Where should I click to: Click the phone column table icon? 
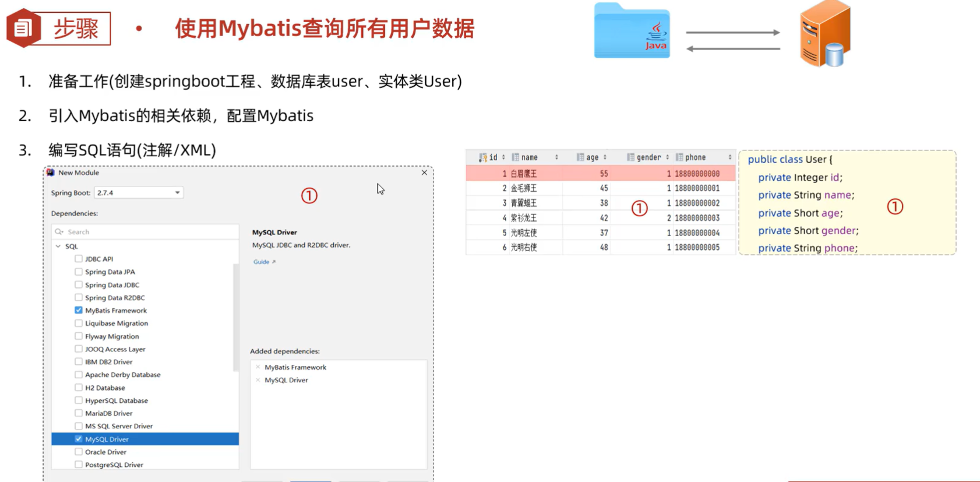679,157
